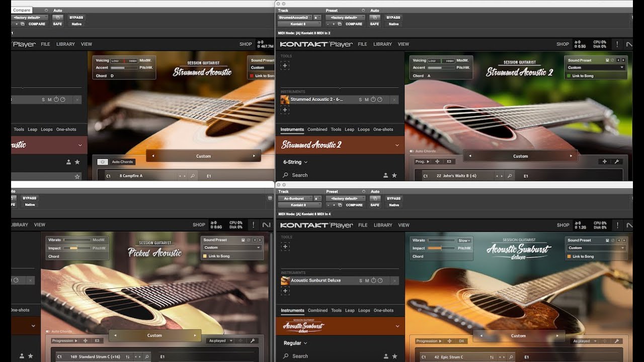Add a tool slot in Strummed Acoustic 2 window
644x362 pixels.
[x=285, y=65]
